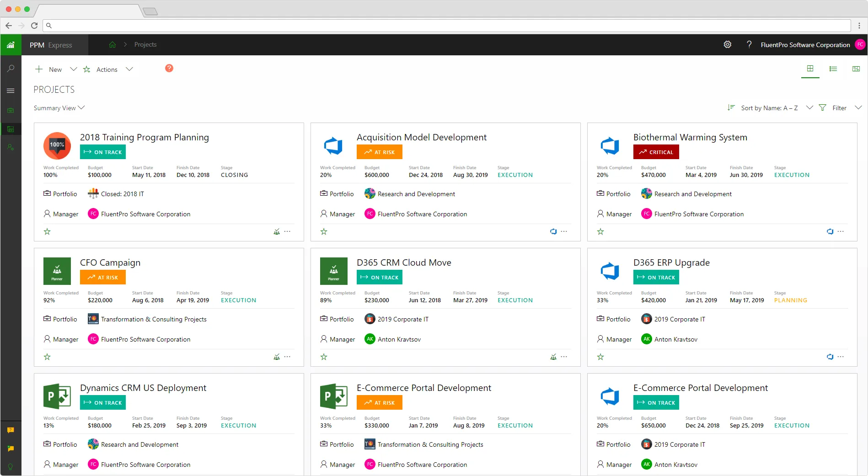Select the card view icon
The height and width of the screenshot is (476, 868).
pos(810,69)
